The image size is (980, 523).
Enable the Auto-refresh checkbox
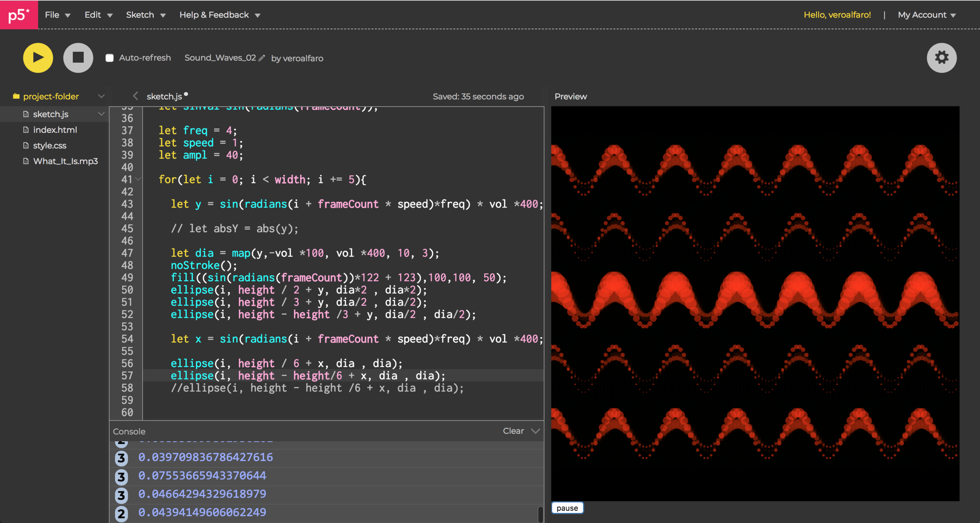click(109, 58)
